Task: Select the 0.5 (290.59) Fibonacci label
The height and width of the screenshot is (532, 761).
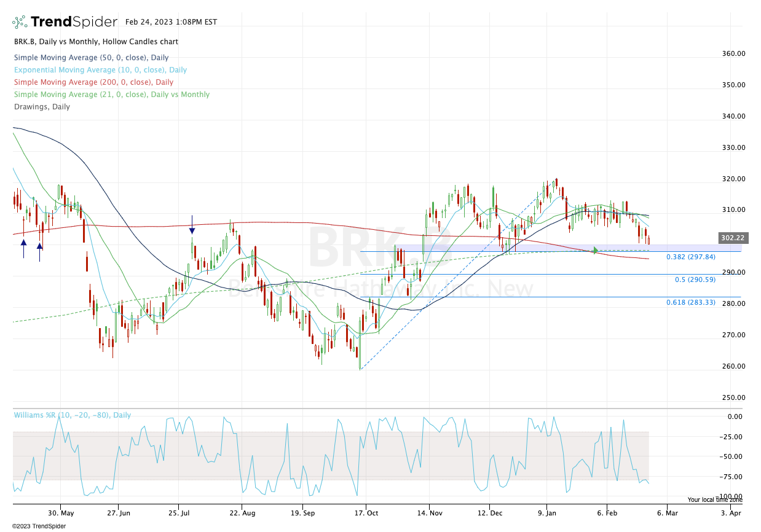Action: pyautogui.click(x=695, y=280)
